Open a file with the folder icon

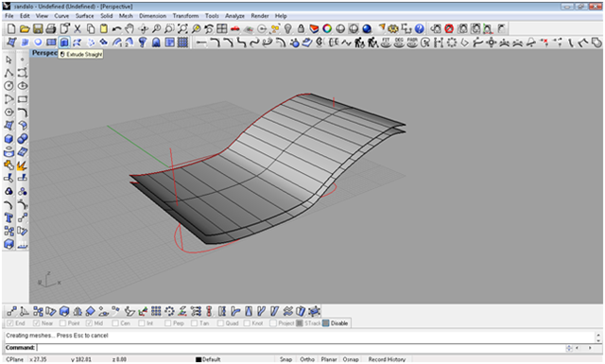tap(25, 29)
